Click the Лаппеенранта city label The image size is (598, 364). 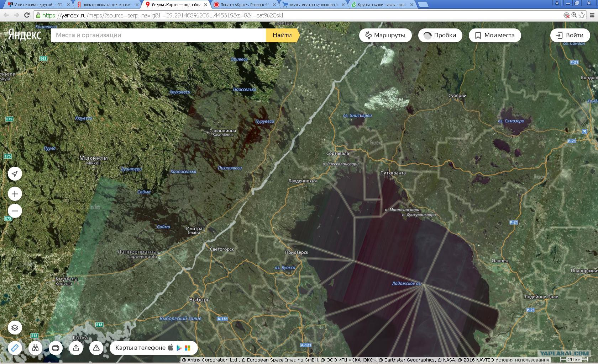[137, 252]
